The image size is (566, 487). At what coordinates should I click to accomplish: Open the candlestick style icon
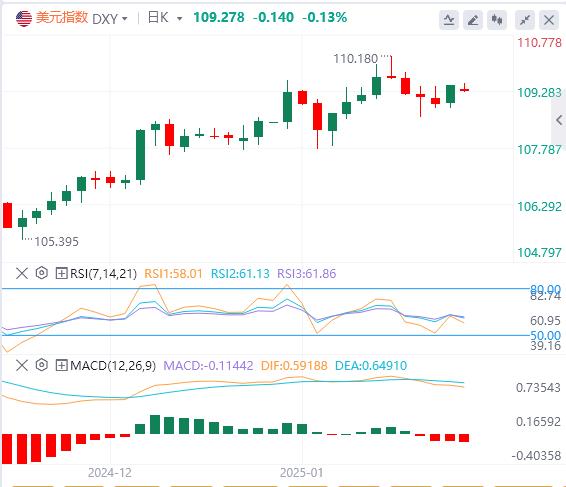point(497,19)
